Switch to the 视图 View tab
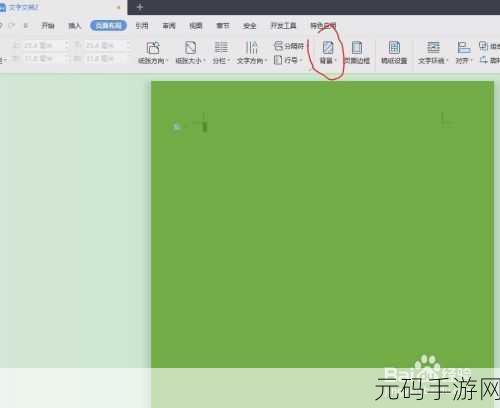Image resolution: width=500 pixels, height=408 pixels. (x=196, y=26)
